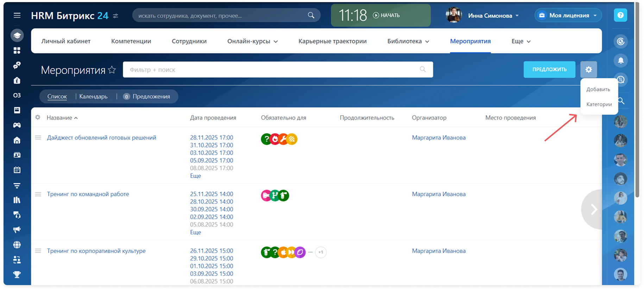Go to the Компетенции tab
644x290 pixels.
click(131, 41)
